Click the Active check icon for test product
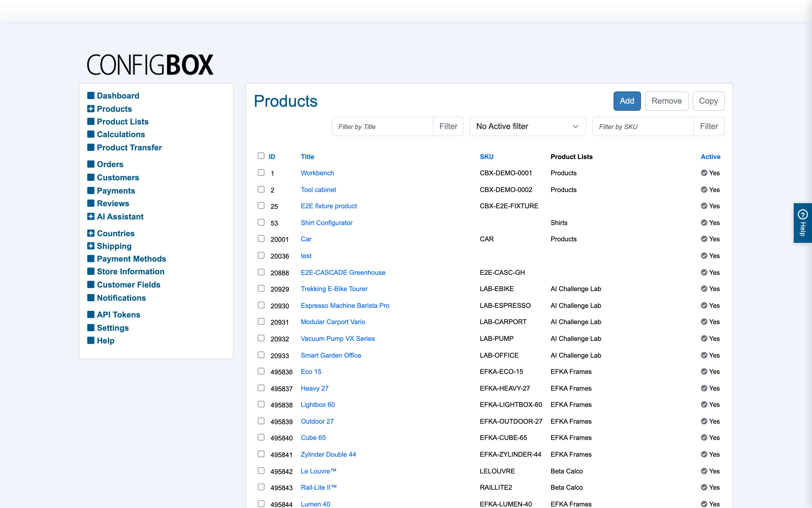This screenshot has width=812, height=508. tap(704, 256)
